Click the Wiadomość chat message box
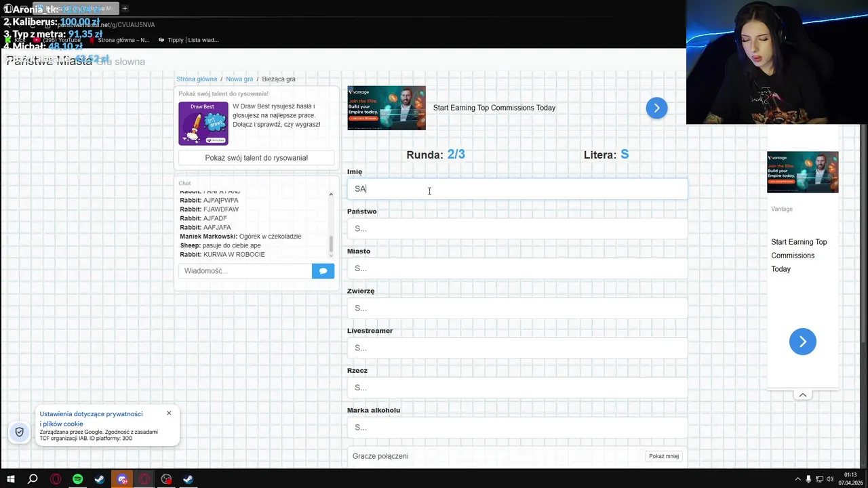868x488 pixels. click(245, 270)
